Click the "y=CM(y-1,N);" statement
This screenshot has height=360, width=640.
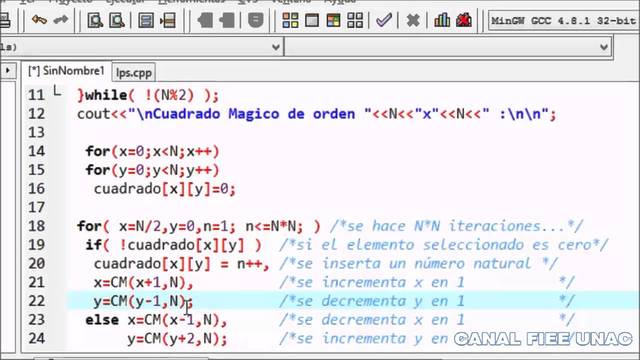pyautogui.click(x=143, y=301)
